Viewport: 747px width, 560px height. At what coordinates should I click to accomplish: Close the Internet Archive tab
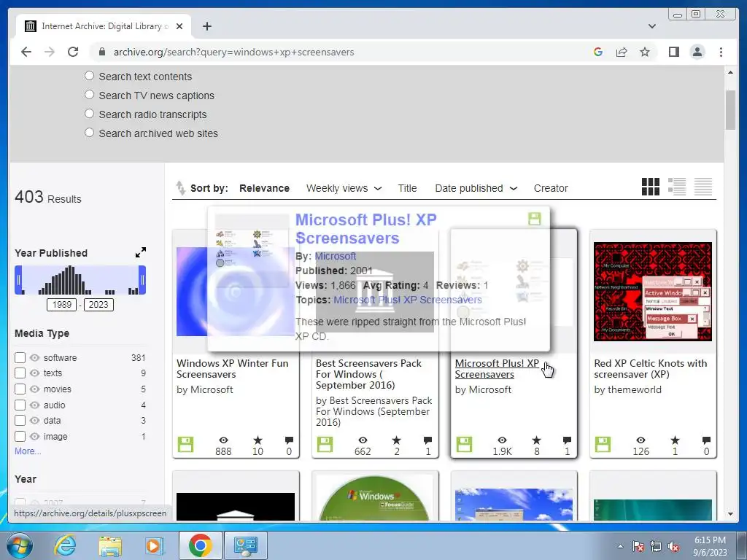point(179,26)
